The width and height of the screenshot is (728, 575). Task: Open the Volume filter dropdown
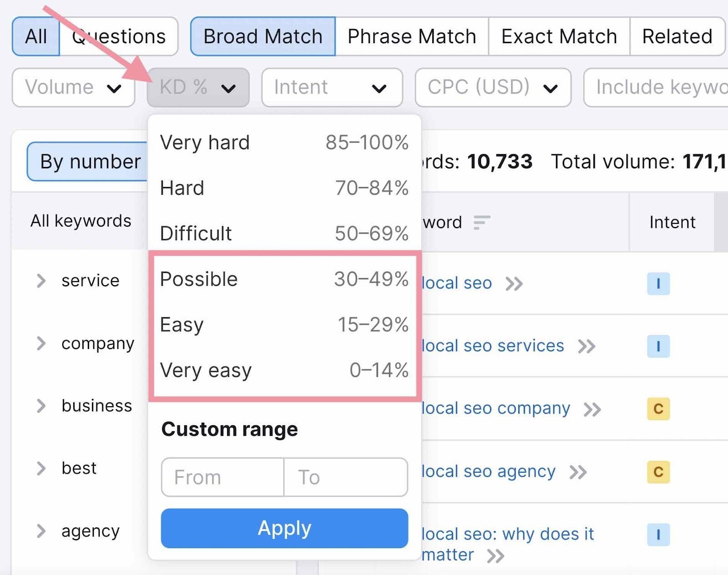(x=73, y=87)
